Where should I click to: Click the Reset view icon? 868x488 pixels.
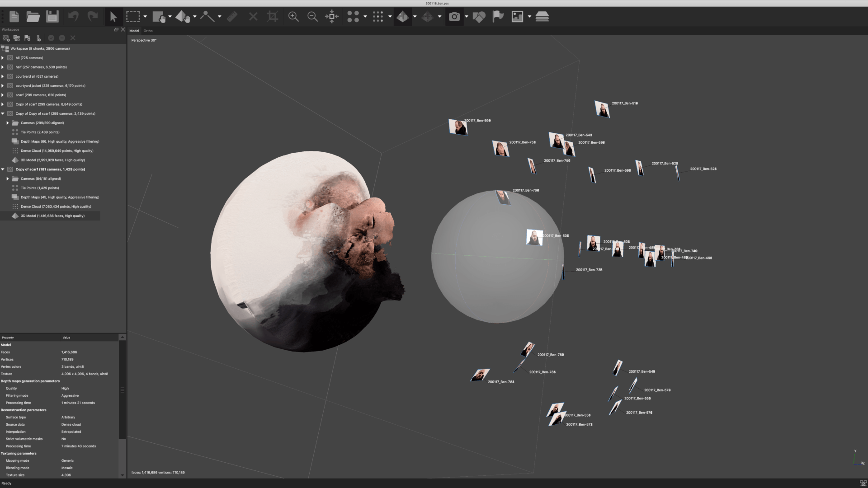[332, 17]
